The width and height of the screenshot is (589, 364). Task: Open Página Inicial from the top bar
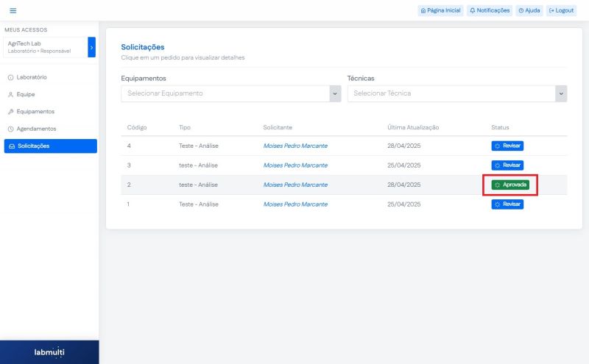point(440,10)
